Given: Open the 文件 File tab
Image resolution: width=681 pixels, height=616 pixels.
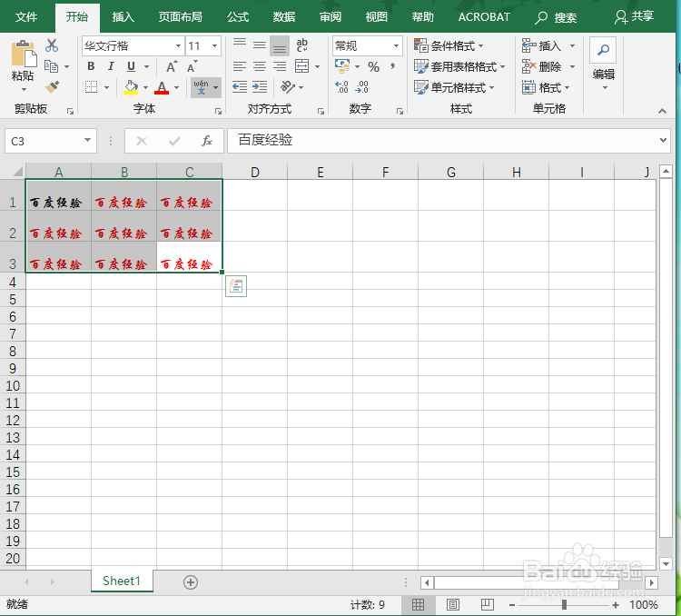Looking at the screenshot, I should (x=26, y=17).
